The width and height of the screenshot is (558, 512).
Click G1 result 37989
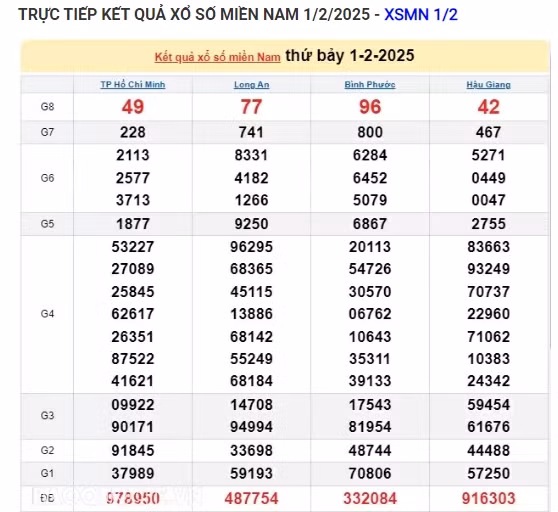[133, 474]
